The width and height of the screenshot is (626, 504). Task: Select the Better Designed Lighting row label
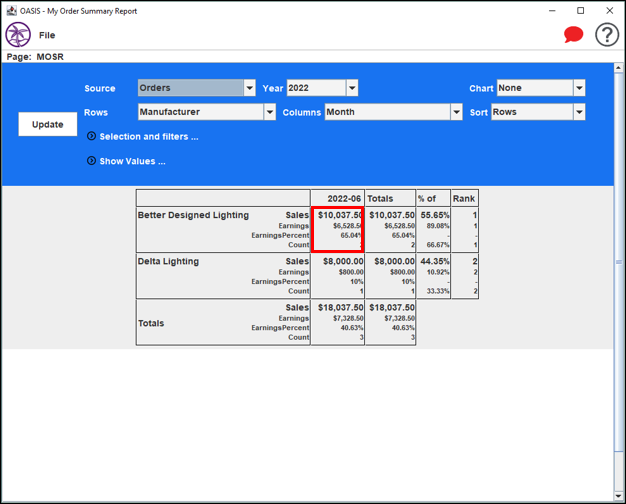193,215
